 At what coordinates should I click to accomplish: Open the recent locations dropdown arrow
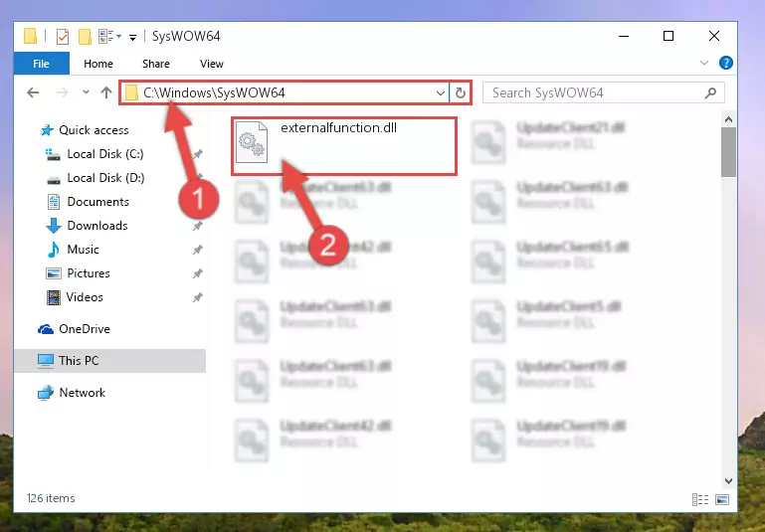pyautogui.click(x=86, y=91)
